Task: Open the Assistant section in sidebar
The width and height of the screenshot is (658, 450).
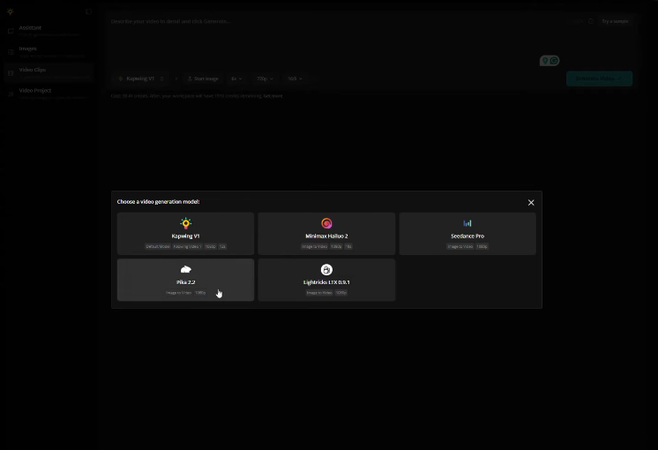Action: coord(49,31)
